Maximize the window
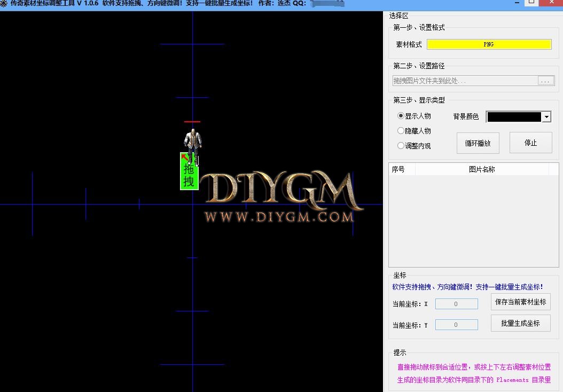The image size is (563, 392). pos(532,3)
